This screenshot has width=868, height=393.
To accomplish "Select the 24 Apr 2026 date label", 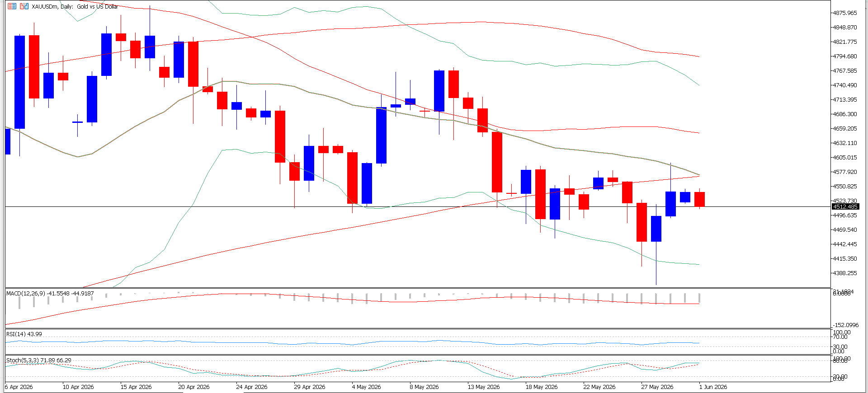I will coord(252,387).
